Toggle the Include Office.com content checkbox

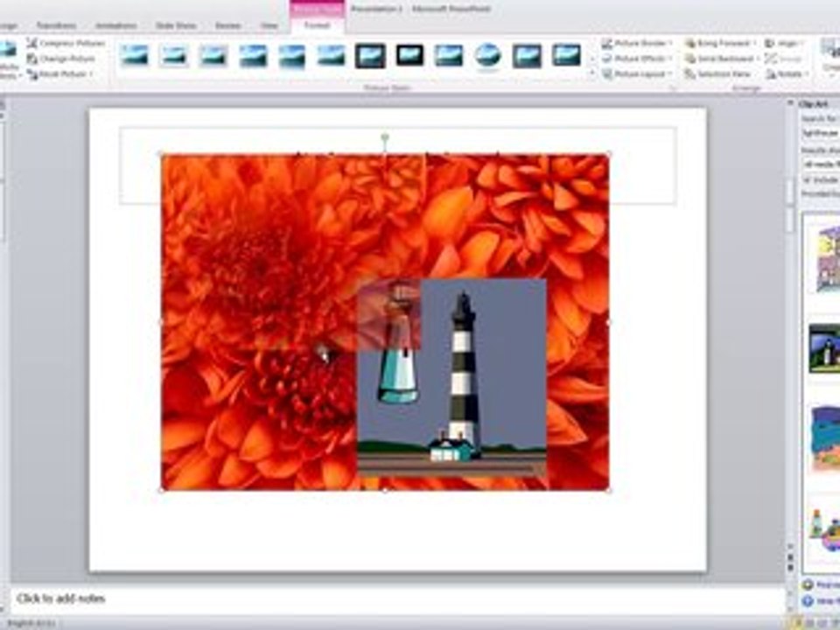807,180
